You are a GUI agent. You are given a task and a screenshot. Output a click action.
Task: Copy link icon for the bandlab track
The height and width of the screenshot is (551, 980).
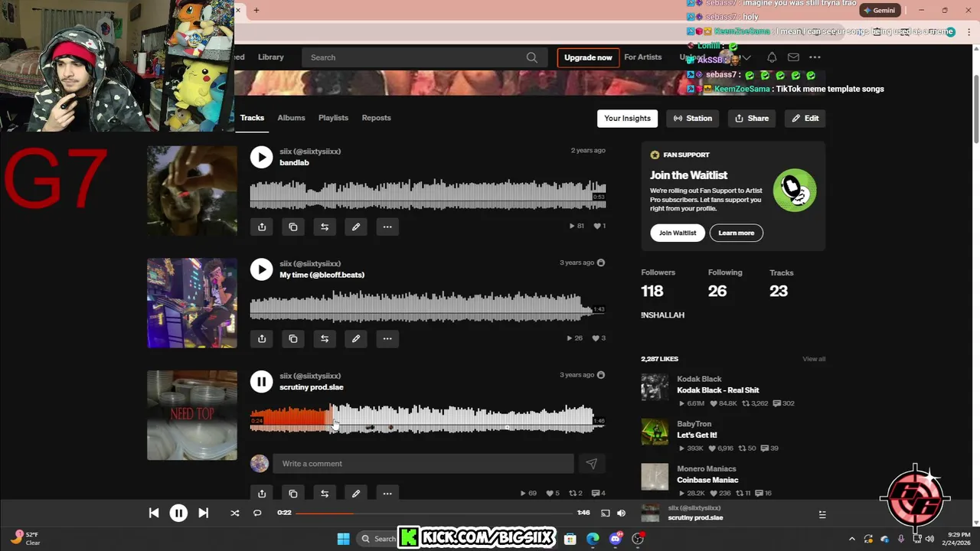click(x=293, y=227)
